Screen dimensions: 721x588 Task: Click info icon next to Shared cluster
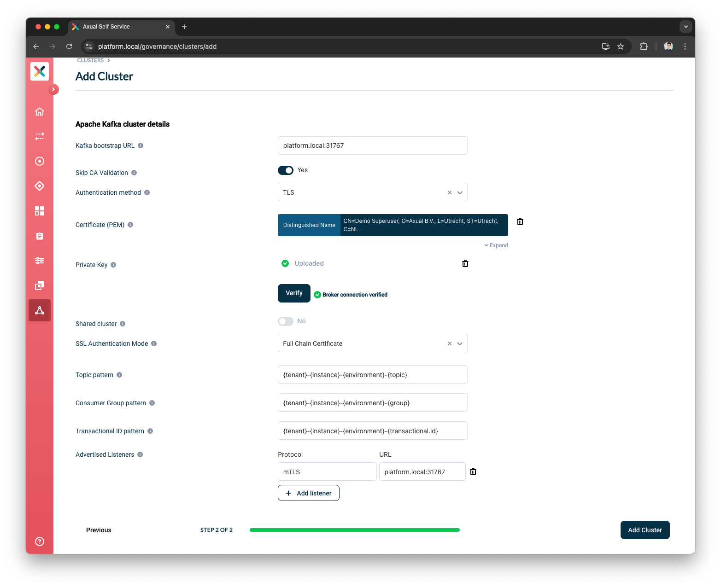tap(123, 324)
